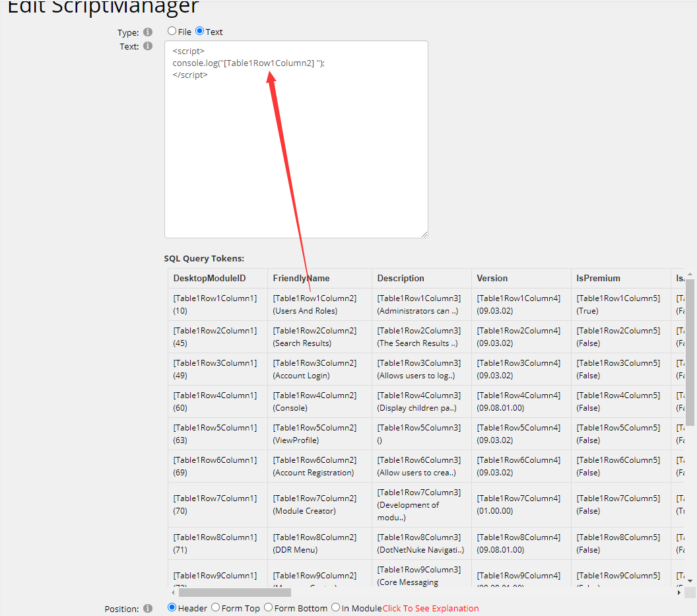Click the [Table1Row6Column2] Account Registration token
Viewport: 697px width, 616px height.
[x=315, y=460]
